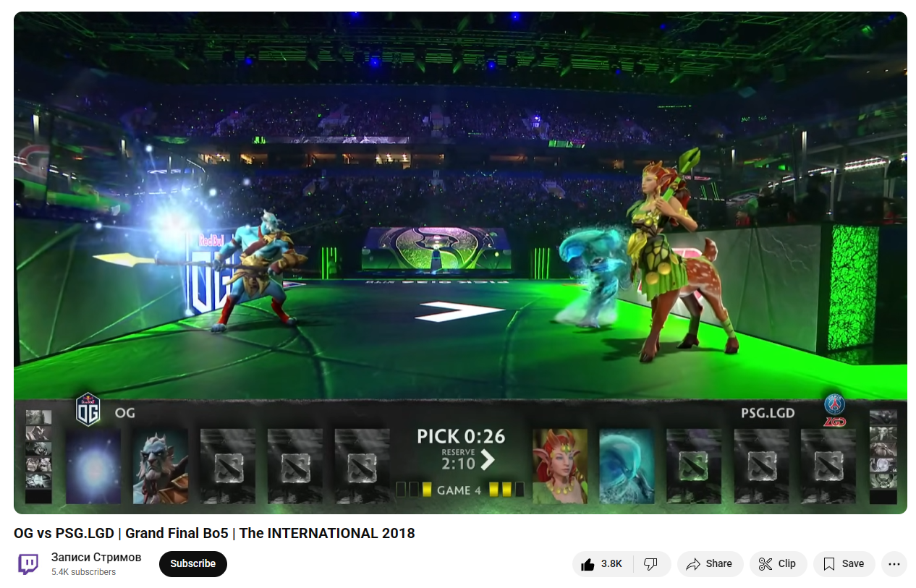Click the Phantom Lancer hero portrait
The image size is (916, 588).
[x=161, y=466]
